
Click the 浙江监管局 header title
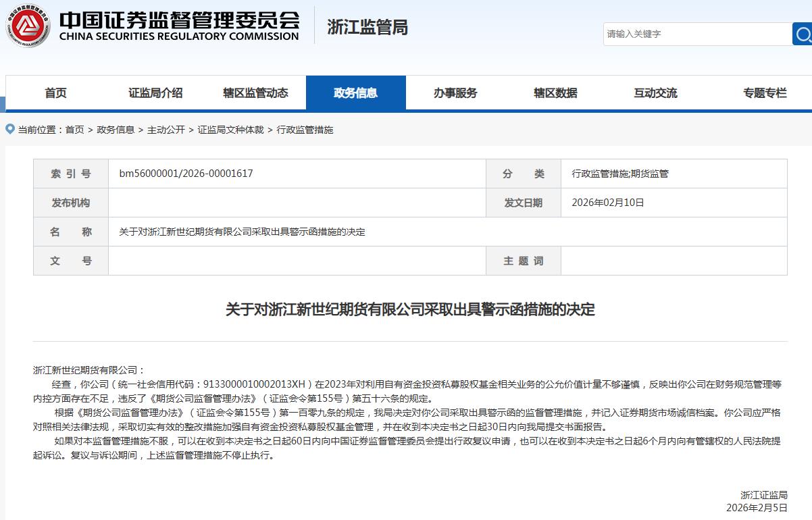[367, 28]
